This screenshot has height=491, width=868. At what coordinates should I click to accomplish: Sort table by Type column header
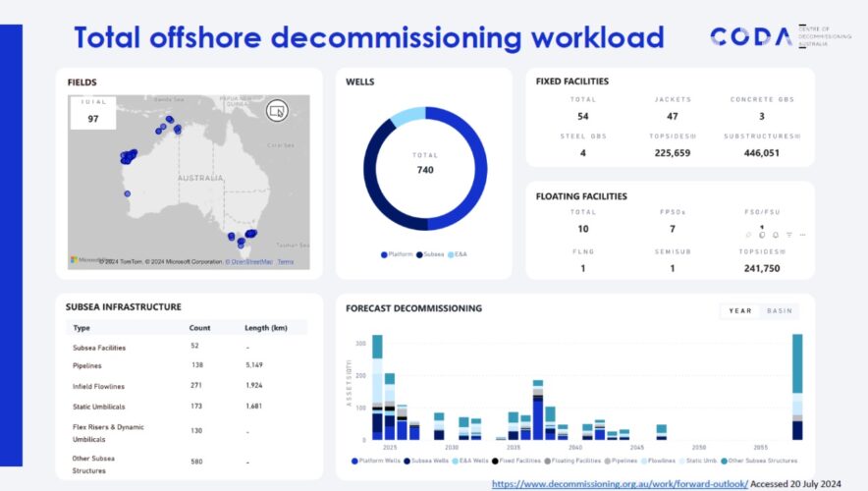coord(81,328)
